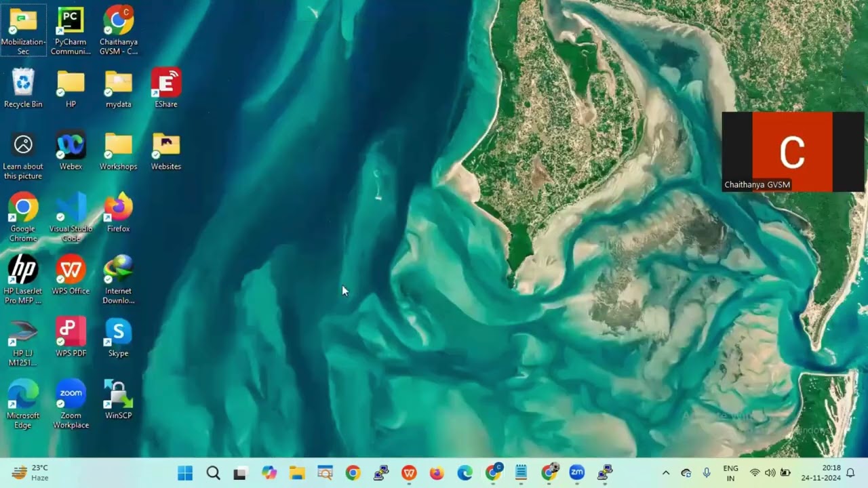Open taskbar Search
The height and width of the screenshot is (488, 868).
coord(213,473)
